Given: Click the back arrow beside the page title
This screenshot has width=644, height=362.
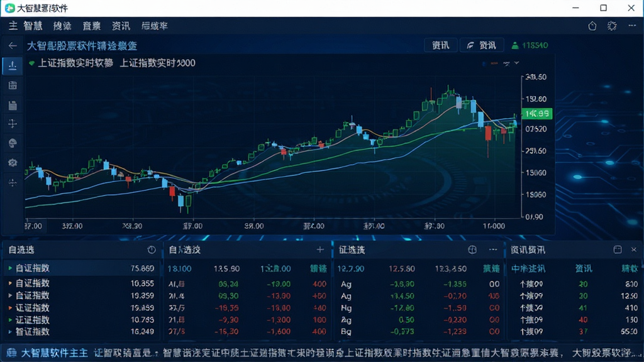Looking at the screenshot, I should (x=13, y=45).
